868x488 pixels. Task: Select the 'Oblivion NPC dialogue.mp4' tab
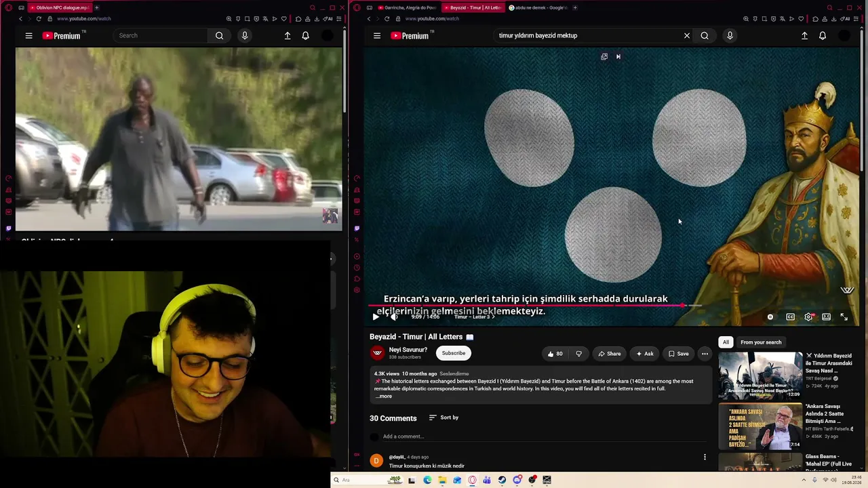[60, 7]
